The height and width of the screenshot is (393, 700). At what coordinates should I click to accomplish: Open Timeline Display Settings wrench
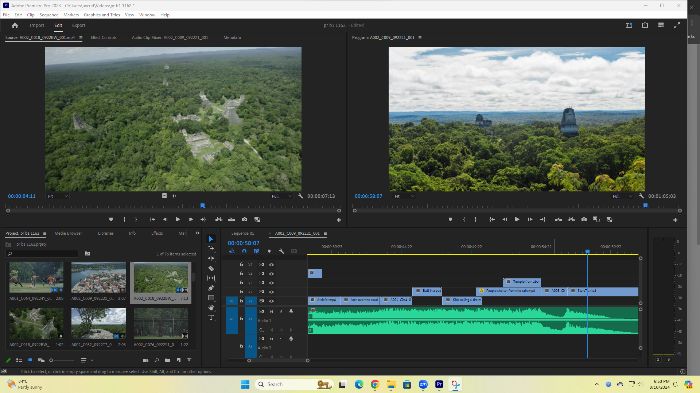coord(281,251)
